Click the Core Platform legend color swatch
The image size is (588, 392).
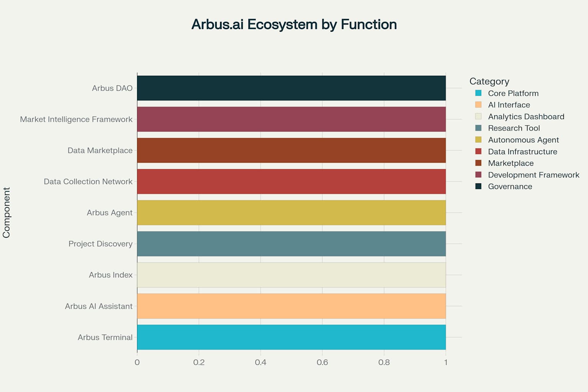point(478,93)
